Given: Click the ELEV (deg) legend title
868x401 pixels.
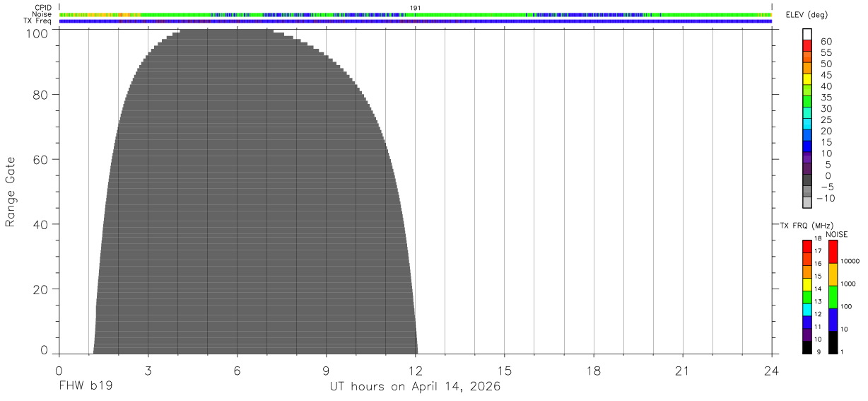Looking at the screenshot, I should (x=806, y=16).
